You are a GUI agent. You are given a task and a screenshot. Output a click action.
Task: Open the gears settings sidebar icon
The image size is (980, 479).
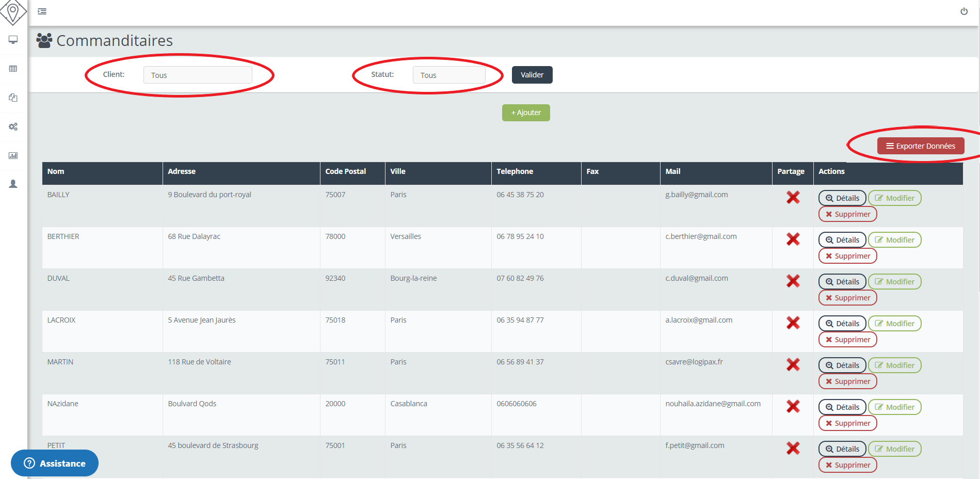tap(13, 126)
